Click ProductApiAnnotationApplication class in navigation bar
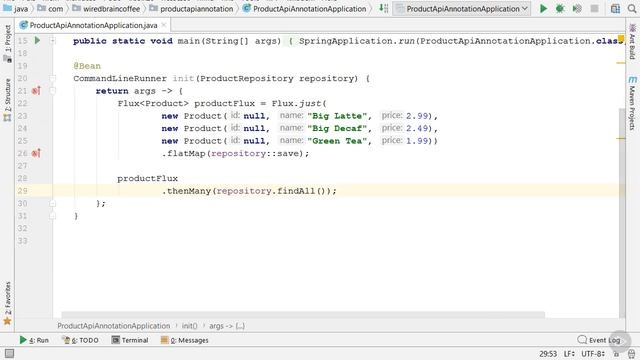Viewport: 640px width, 360px height. pyautogui.click(x=304, y=9)
